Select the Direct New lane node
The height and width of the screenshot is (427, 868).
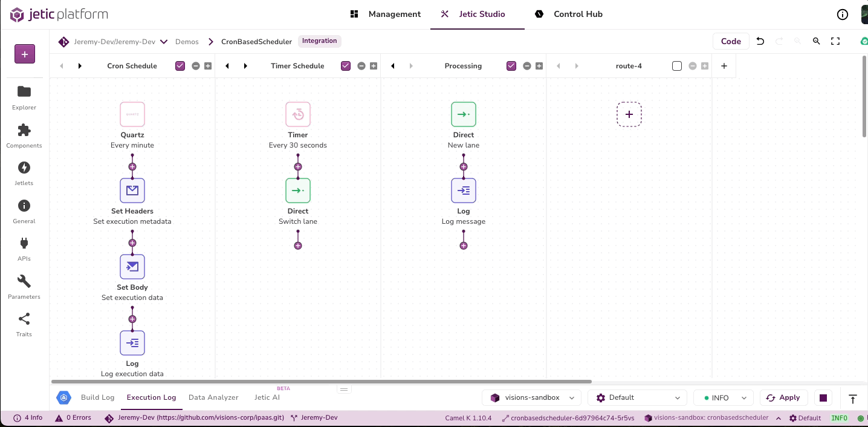point(464,114)
